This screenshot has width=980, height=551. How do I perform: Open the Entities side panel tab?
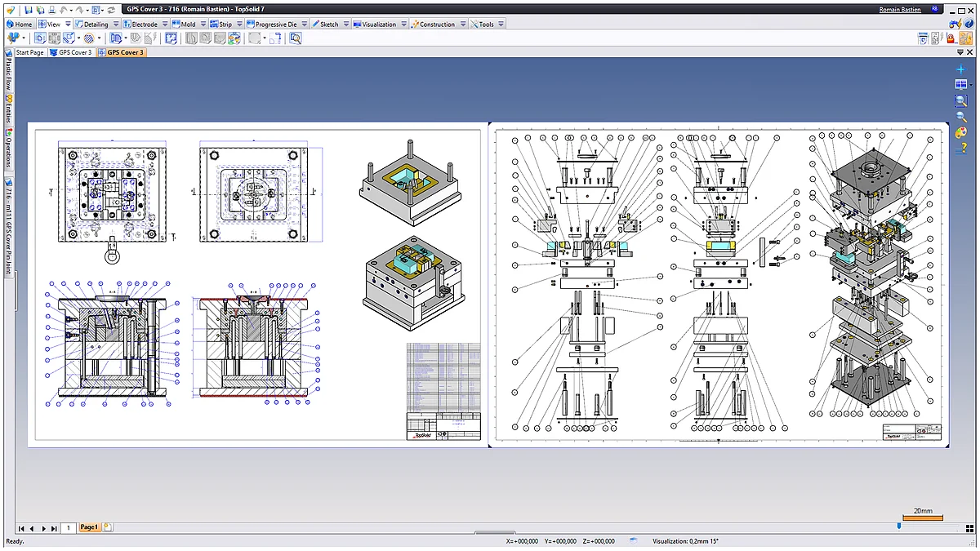tap(9, 109)
